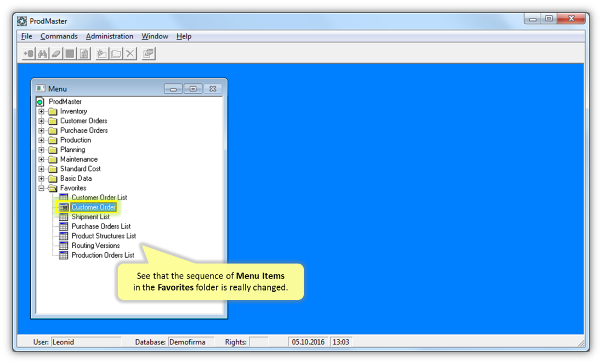Click the time '13:03' in status bar

click(x=341, y=342)
